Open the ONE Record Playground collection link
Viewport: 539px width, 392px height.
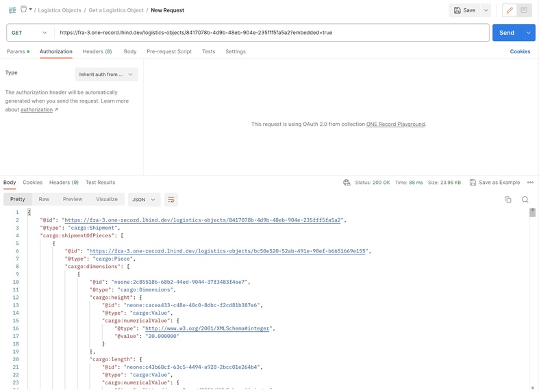tap(395, 125)
